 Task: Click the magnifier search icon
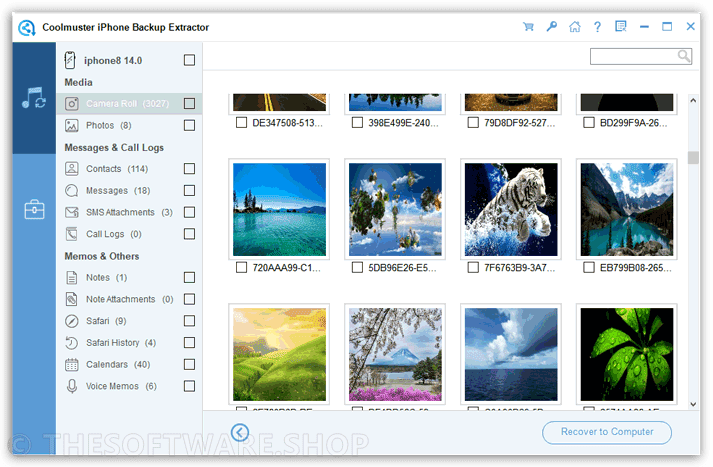(x=684, y=56)
